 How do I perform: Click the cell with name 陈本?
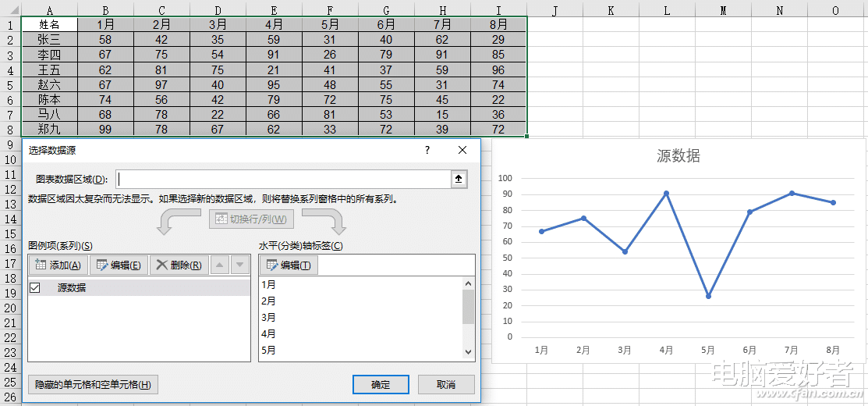50,100
